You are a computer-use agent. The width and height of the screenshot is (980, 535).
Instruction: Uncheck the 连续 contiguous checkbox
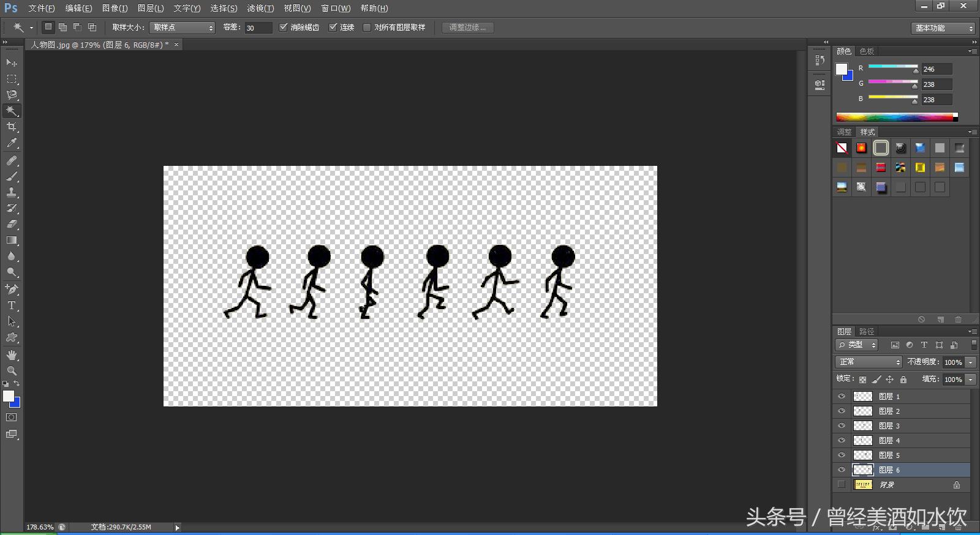coord(333,28)
